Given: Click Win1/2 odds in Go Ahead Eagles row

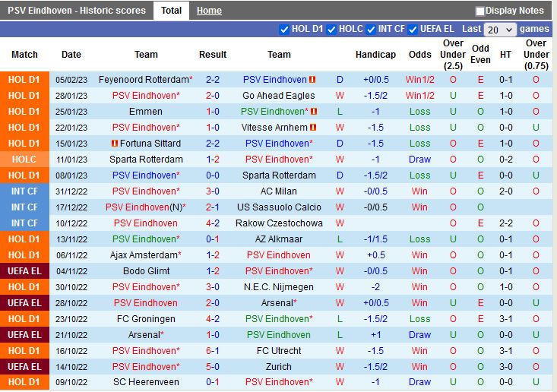Looking at the screenshot, I should 420,96.
